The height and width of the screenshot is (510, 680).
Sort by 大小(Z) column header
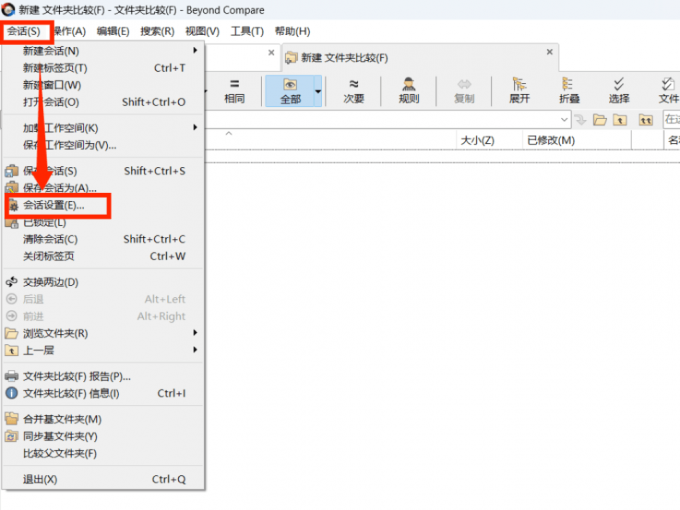click(x=489, y=140)
